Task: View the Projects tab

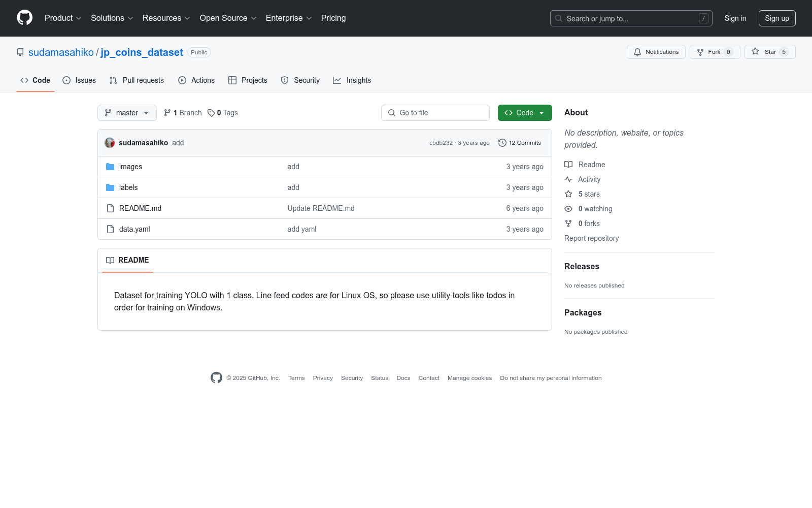Action: [248, 80]
